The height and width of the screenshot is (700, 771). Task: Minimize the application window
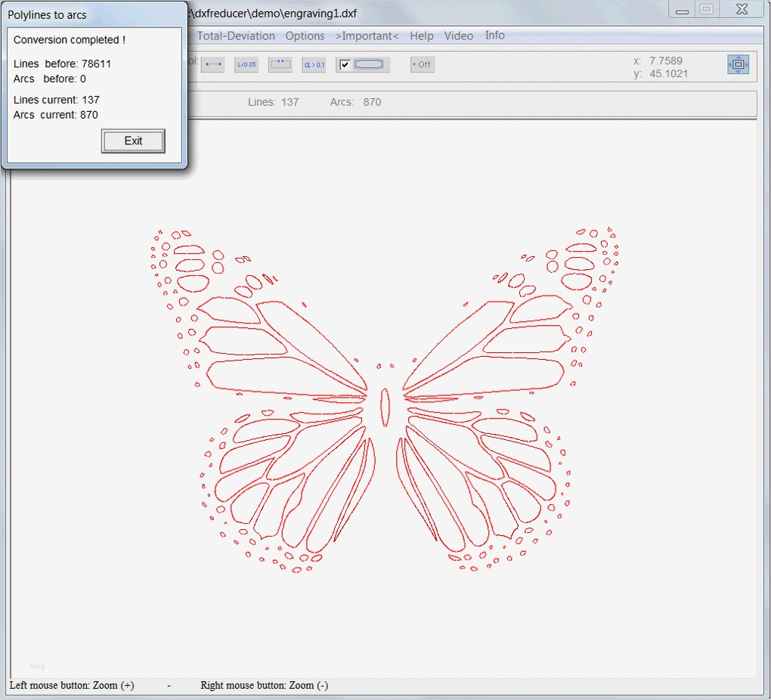click(x=683, y=11)
